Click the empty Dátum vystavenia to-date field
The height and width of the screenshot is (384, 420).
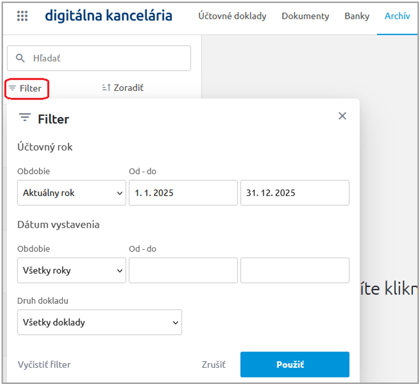click(295, 270)
